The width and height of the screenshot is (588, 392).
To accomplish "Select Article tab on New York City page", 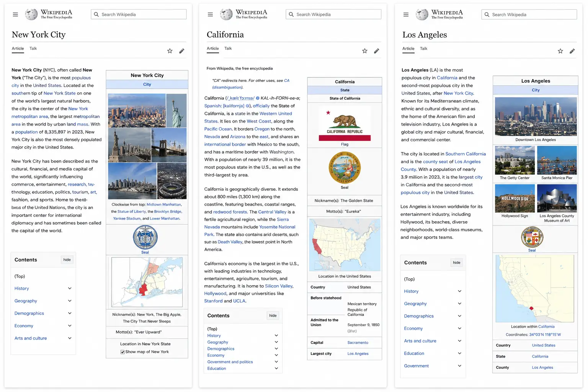I will 18,49.
